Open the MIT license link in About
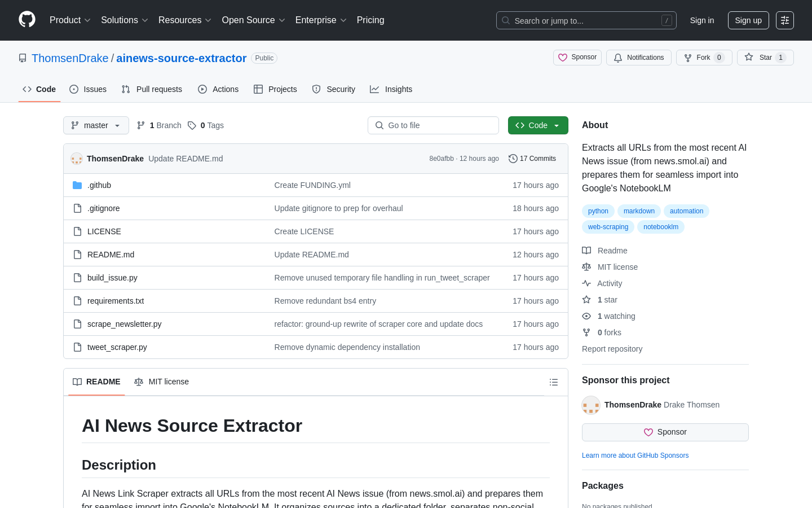The height and width of the screenshot is (508, 812). coord(610,267)
